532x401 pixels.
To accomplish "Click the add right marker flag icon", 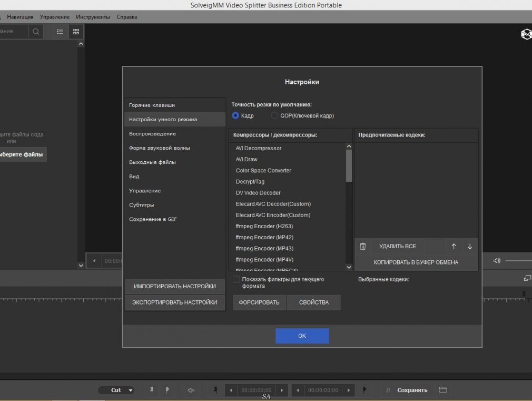I will point(168,390).
